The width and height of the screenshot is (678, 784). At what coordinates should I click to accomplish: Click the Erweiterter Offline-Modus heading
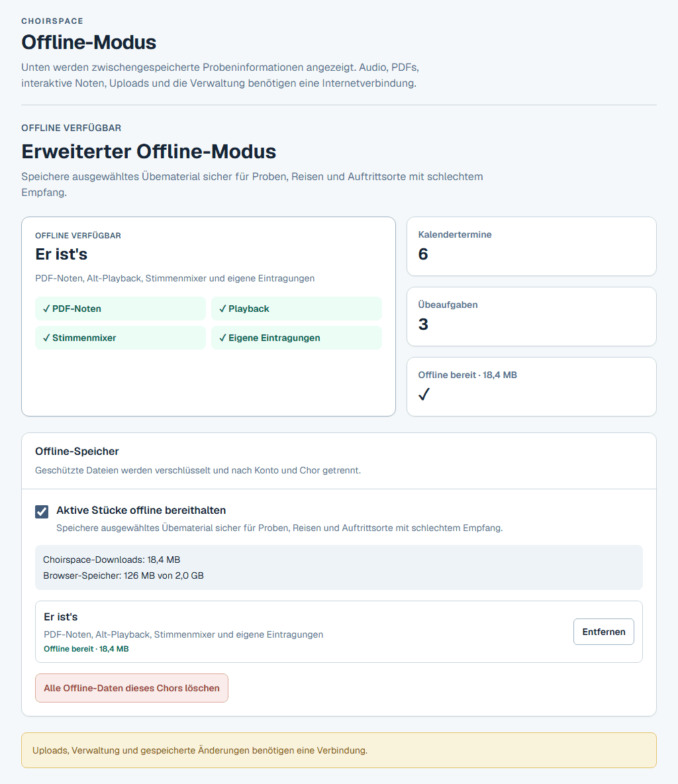(148, 152)
